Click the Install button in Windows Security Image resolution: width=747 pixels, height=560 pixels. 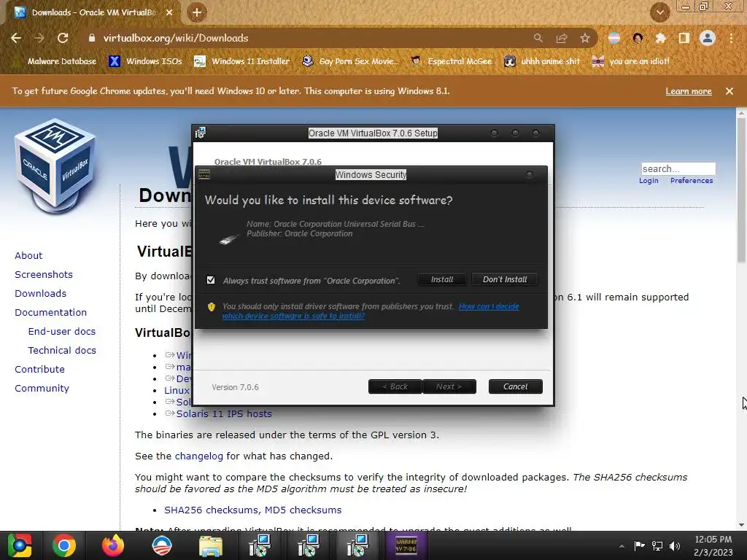(441, 279)
